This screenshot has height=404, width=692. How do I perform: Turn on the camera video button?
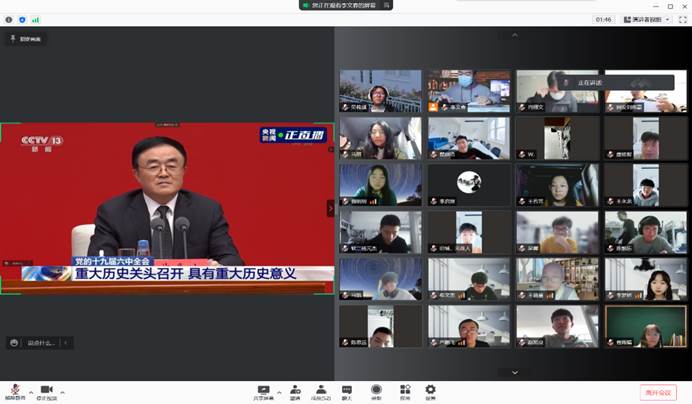[x=45, y=389]
